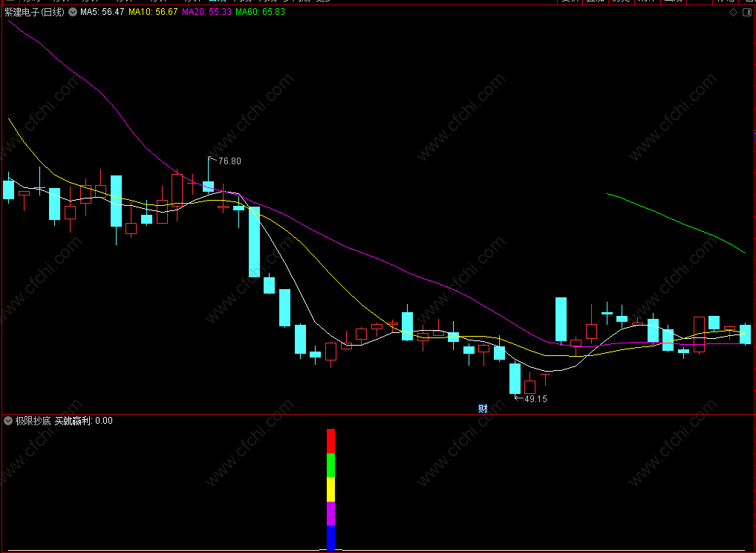Click the MA10: 56.67 label
This screenshot has width=756, height=553.
tap(153, 12)
